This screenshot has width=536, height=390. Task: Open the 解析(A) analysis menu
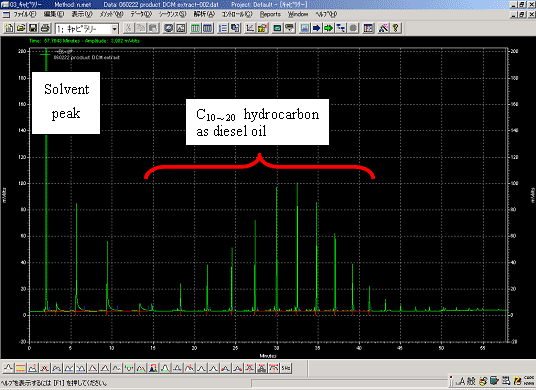pos(204,14)
